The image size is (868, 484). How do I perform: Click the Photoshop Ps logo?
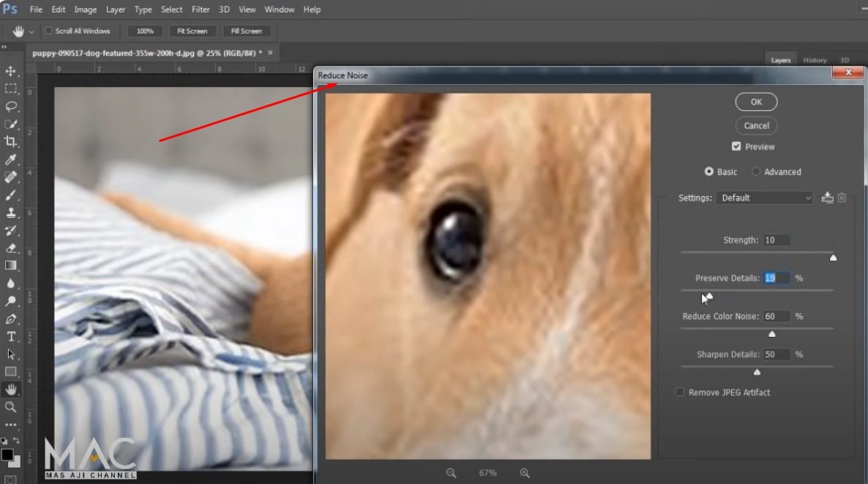[10, 10]
